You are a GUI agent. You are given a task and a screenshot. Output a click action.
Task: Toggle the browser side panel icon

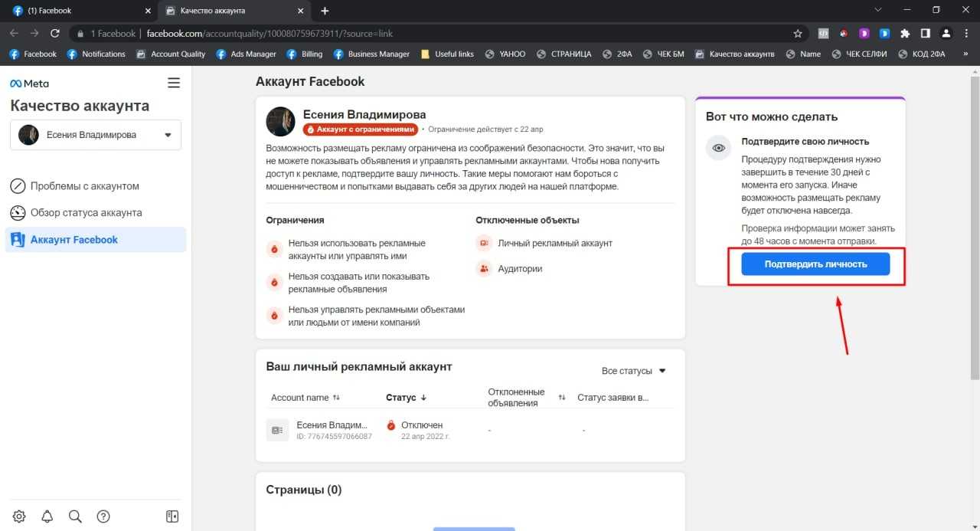pos(926,34)
